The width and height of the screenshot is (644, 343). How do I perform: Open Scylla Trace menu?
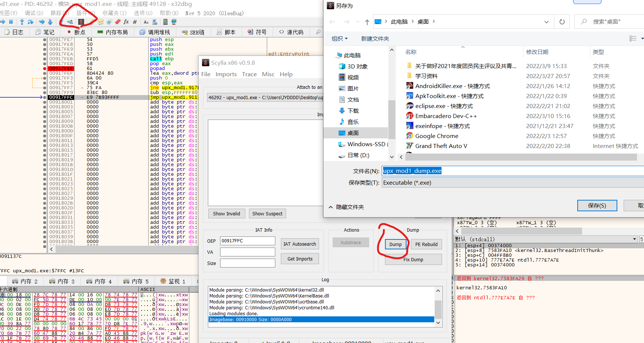click(x=249, y=74)
